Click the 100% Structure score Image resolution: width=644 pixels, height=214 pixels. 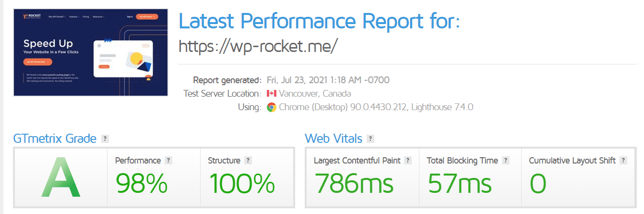tap(242, 183)
